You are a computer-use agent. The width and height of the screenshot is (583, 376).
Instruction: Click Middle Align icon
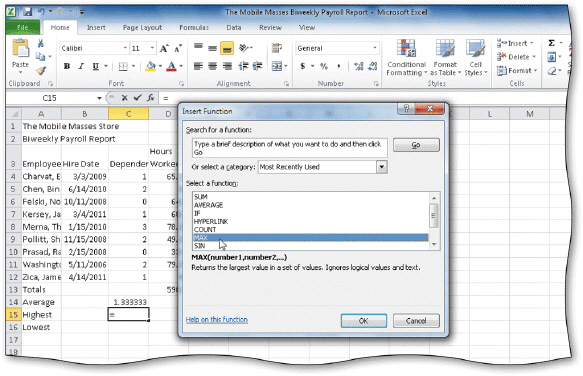(x=212, y=48)
